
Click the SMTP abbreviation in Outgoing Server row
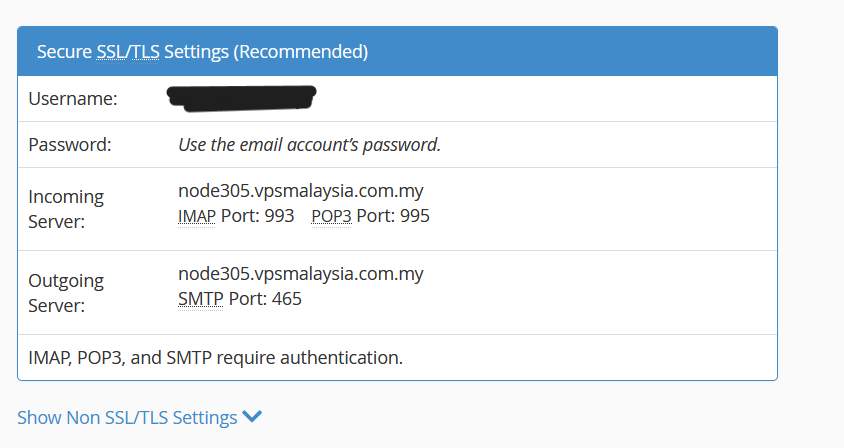click(200, 299)
